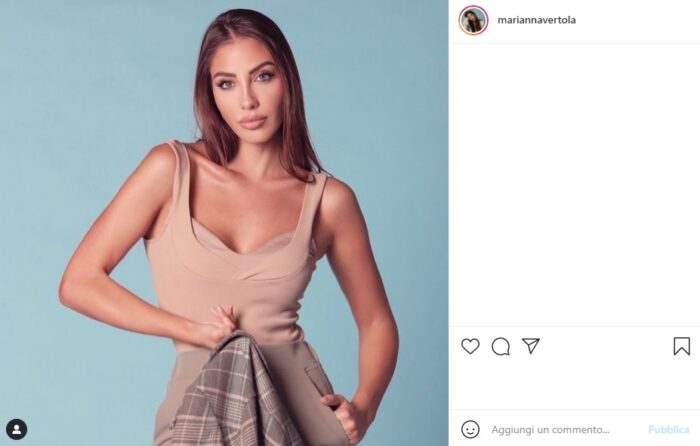Show tagged people icon on the photo
This screenshot has width=700, height=446.
pos(16,429)
